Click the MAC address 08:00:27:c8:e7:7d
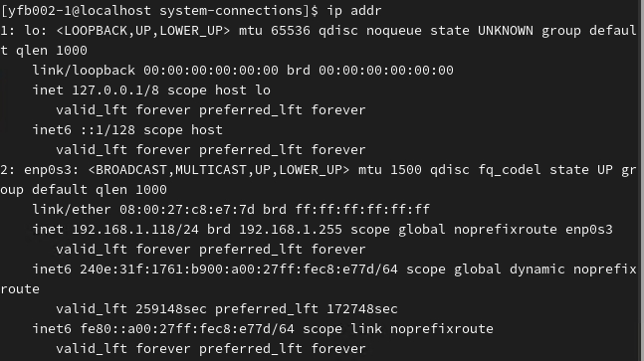This screenshot has width=644, height=361. click(x=187, y=210)
